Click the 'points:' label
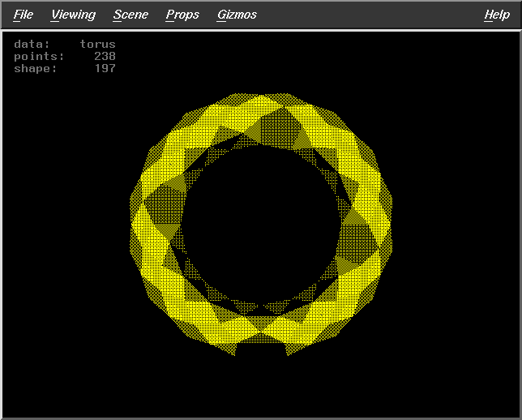 (x=39, y=57)
